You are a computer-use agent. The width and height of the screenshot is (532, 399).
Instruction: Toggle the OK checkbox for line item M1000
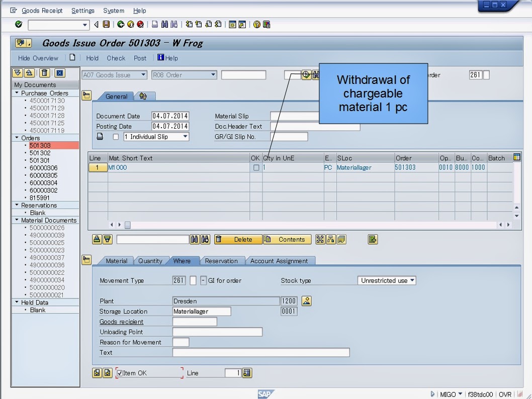click(255, 168)
